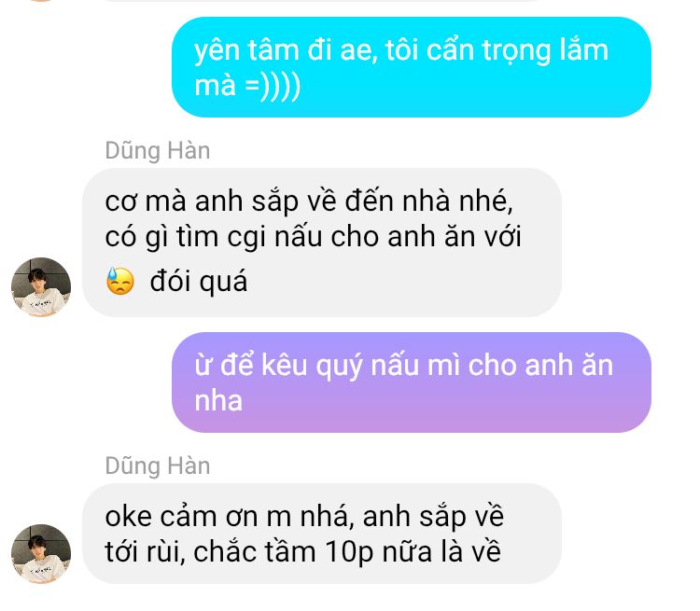Click the "oke cảm ơn m nhá" message bubble
700x611 pixels.
point(322,534)
